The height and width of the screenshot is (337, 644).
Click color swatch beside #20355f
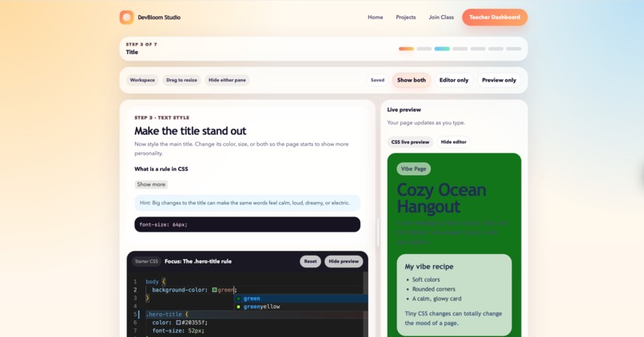[x=179, y=323]
